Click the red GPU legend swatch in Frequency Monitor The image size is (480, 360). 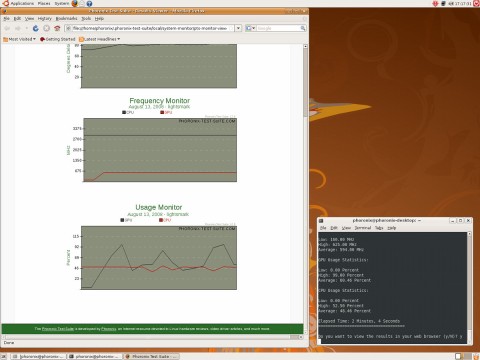point(162,112)
